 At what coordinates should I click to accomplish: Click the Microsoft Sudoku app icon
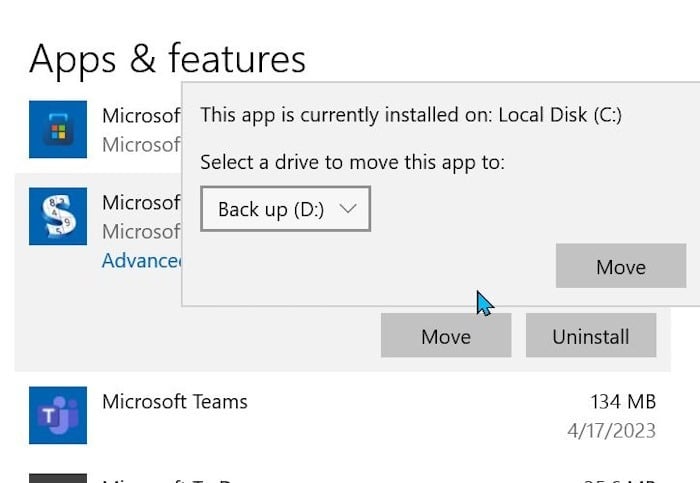click(58, 216)
